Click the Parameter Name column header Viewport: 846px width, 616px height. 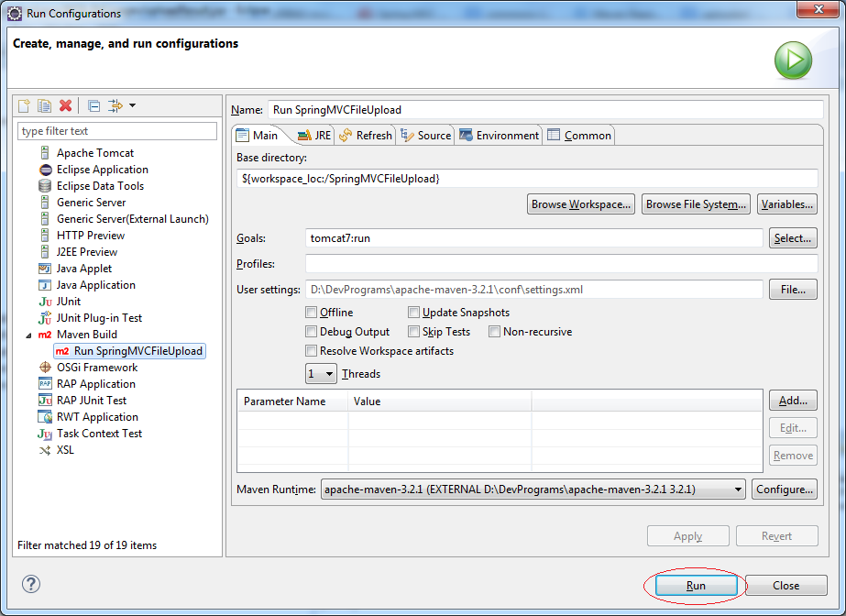click(292, 401)
